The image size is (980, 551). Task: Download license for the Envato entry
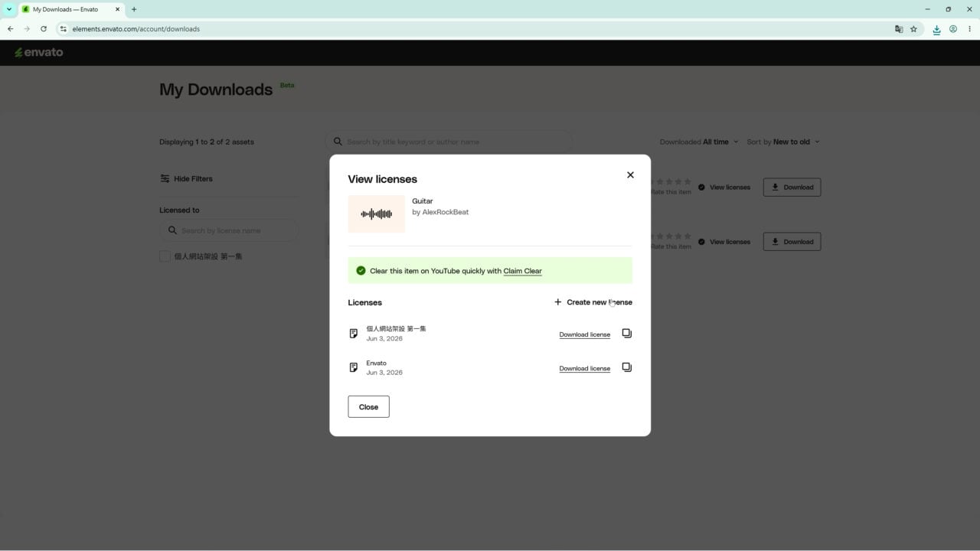coord(584,368)
